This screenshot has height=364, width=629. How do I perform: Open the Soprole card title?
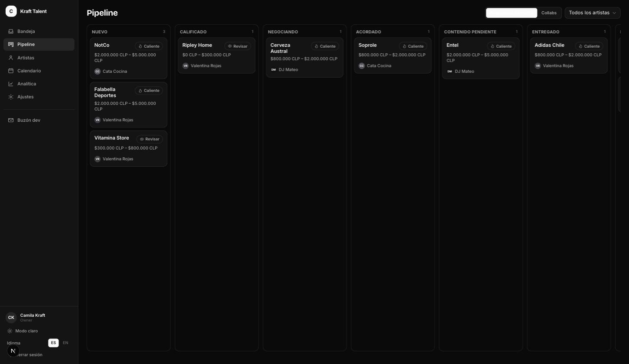point(368,45)
